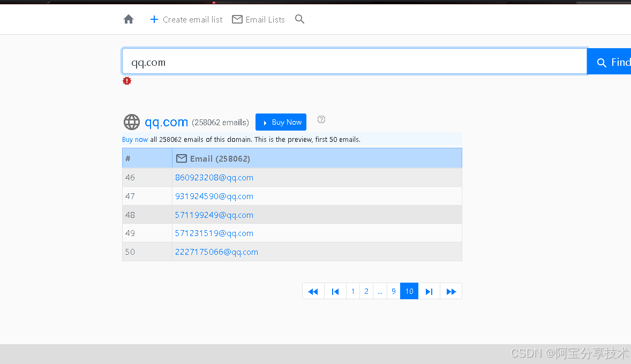Go to page 2
Screen dimensions: 631x364
coord(366,291)
